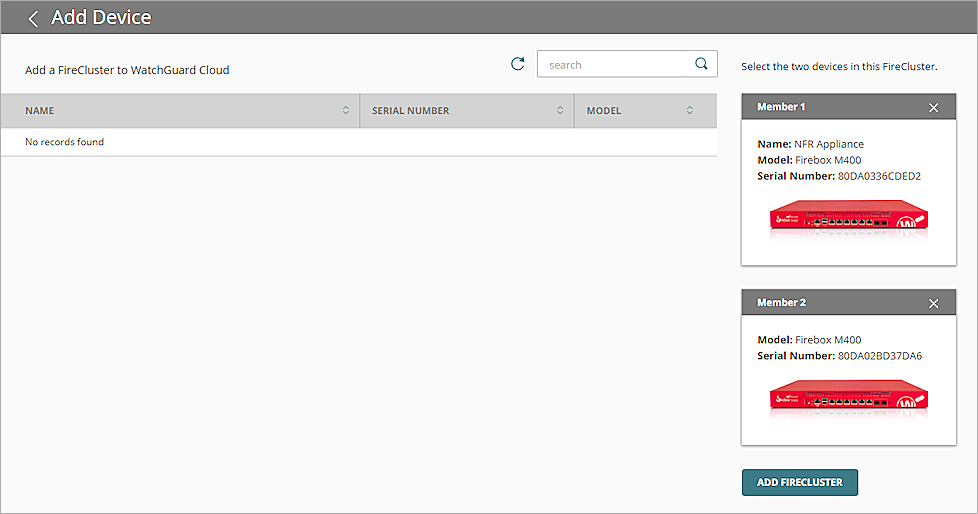Sort by the MODEL column arrows

(690, 110)
